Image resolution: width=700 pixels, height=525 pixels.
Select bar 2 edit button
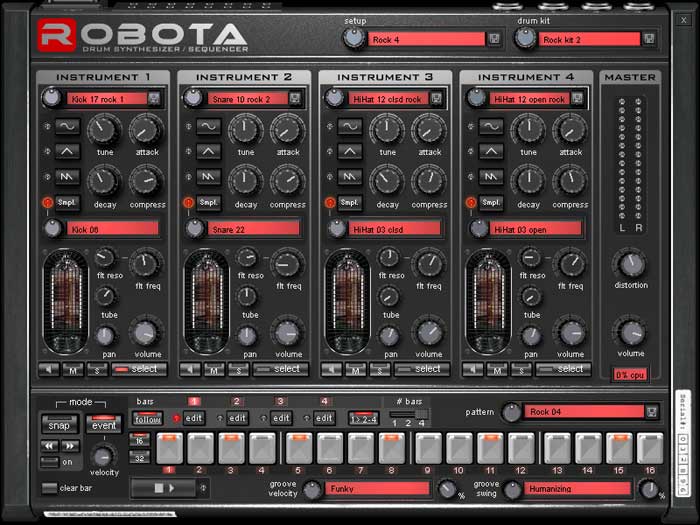237,418
